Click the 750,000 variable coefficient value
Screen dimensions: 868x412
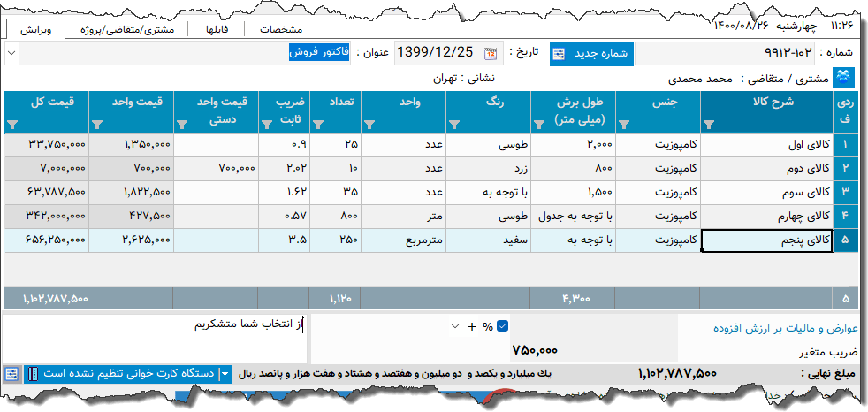(x=535, y=350)
